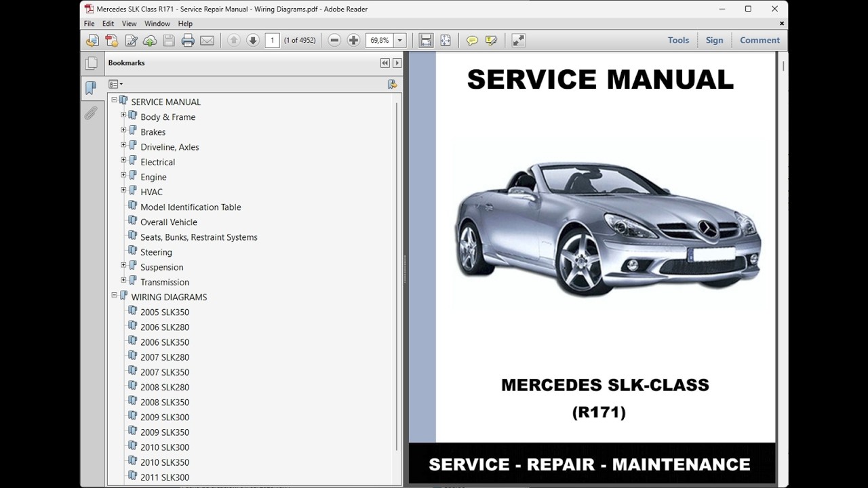Screen dimensions: 868x488
Task: Open the Edit menu
Action: click(x=108, y=24)
